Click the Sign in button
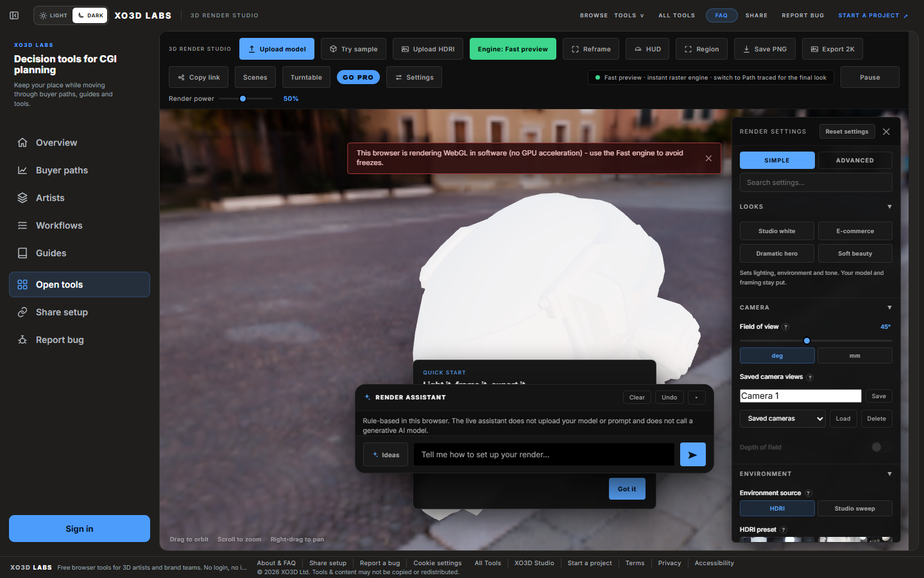This screenshot has height=578, width=924. [x=80, y=529]
